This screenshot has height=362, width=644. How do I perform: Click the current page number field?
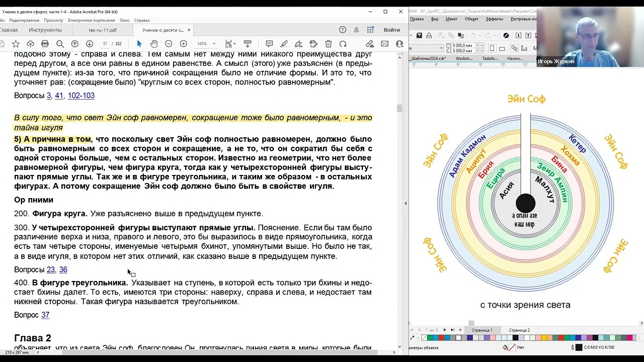coord(105,44)
